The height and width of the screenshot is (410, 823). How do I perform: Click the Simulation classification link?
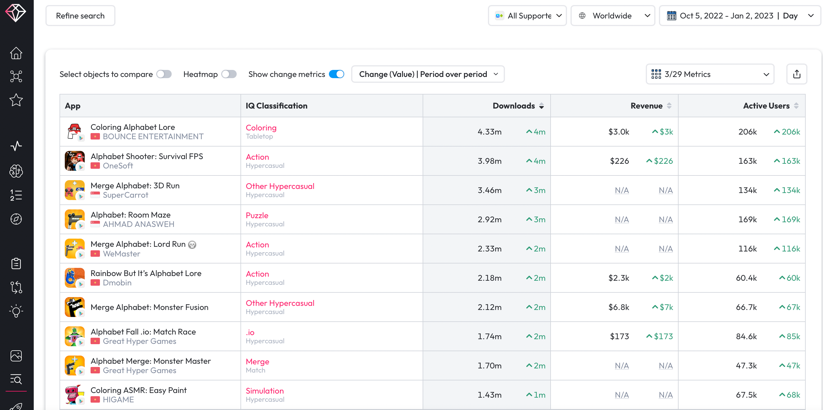click(265, 391)
